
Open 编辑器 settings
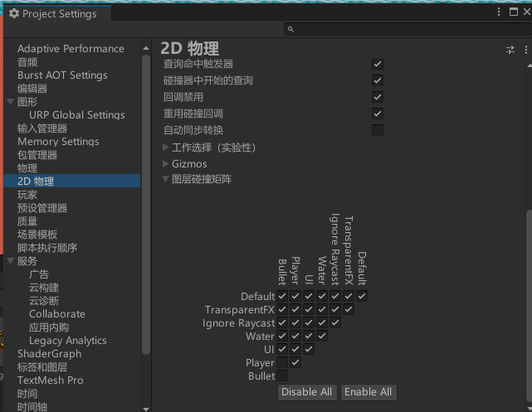(32, 89)
